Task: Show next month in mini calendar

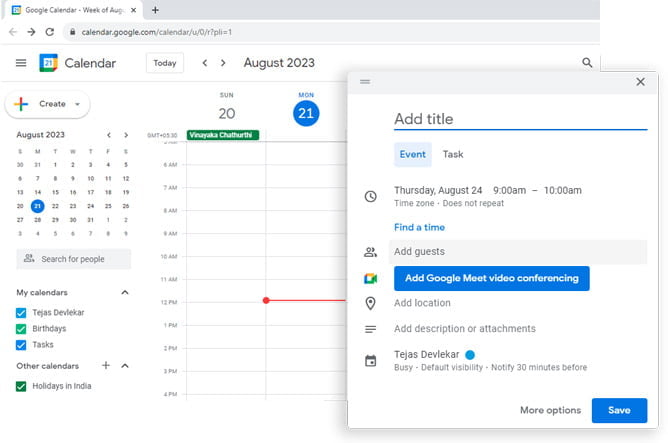Action: pos(125,135)
